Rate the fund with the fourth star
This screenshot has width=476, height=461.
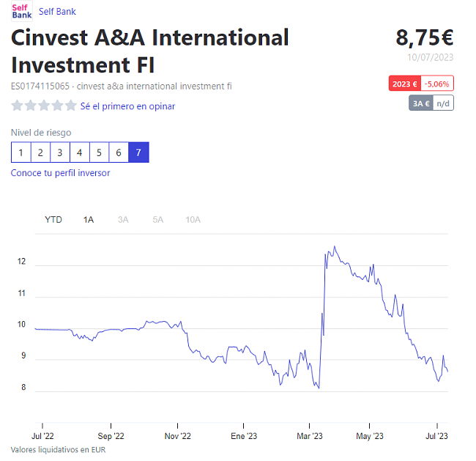57,106
